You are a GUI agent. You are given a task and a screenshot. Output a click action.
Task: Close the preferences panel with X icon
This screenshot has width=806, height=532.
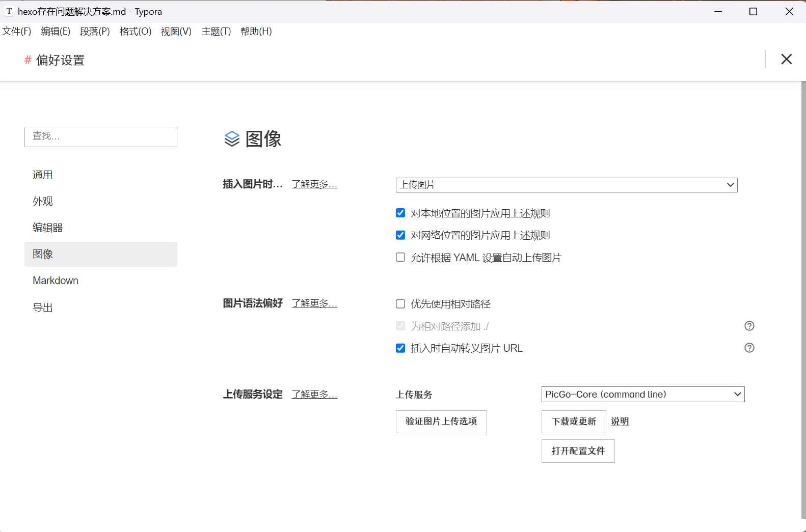(x=786, y=60)
